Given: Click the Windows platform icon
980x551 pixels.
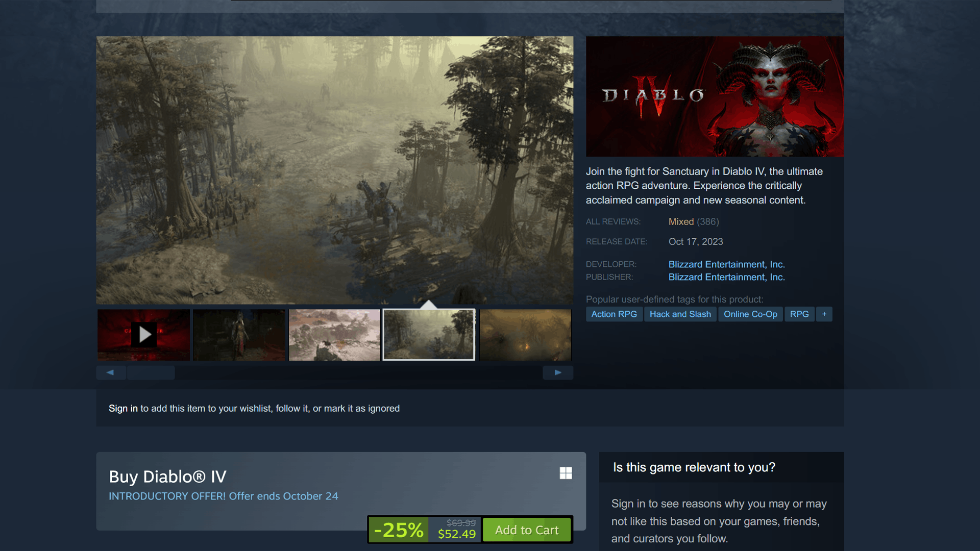Looking at the screenshot, I should pyautogui.click(x=566, y=473).
